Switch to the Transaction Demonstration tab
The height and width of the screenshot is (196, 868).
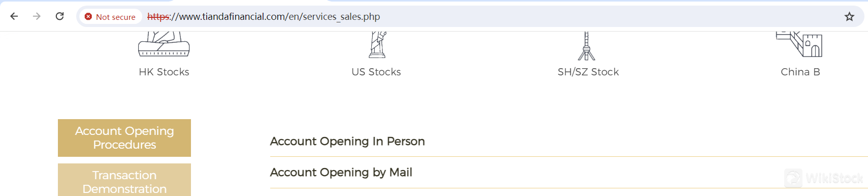[x=124, y=180]
